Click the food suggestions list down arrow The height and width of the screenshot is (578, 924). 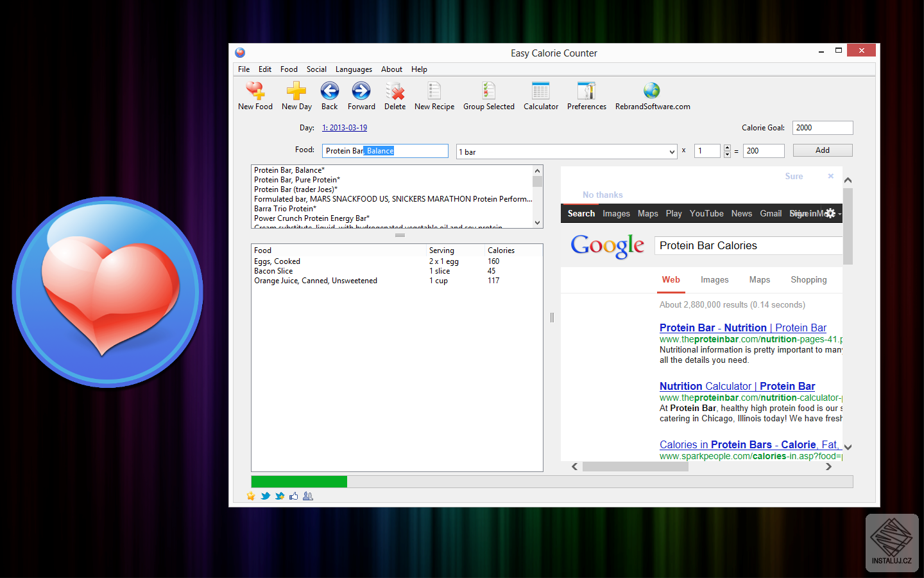tap(538, 222)
